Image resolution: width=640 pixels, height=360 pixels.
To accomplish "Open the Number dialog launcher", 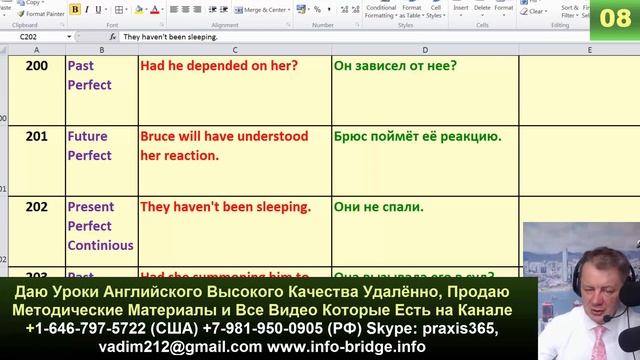I will coord(358,25).
